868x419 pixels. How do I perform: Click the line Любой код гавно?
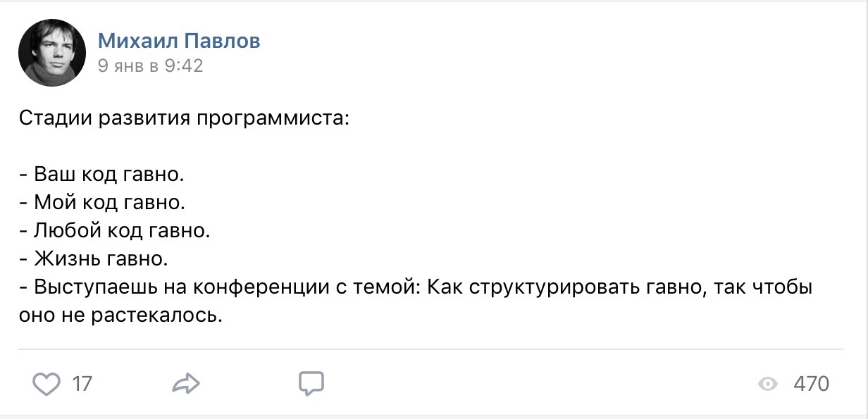coord(114,231)
